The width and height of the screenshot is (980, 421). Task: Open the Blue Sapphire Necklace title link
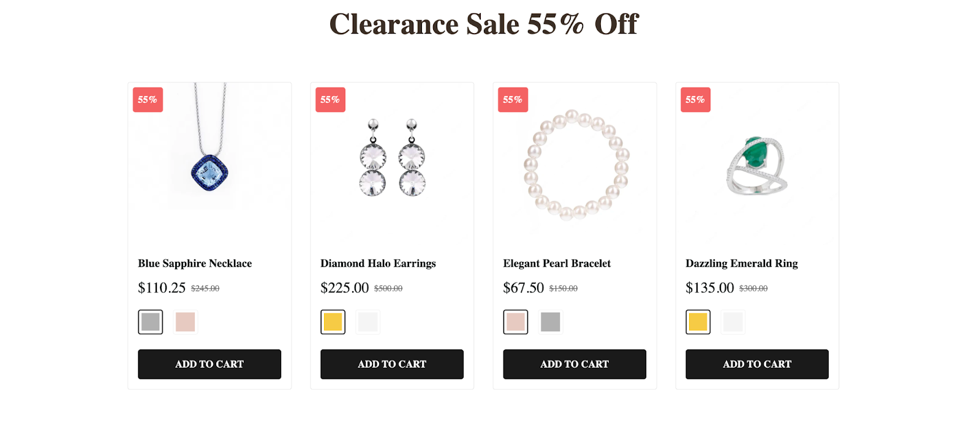[x=195, y=264]
